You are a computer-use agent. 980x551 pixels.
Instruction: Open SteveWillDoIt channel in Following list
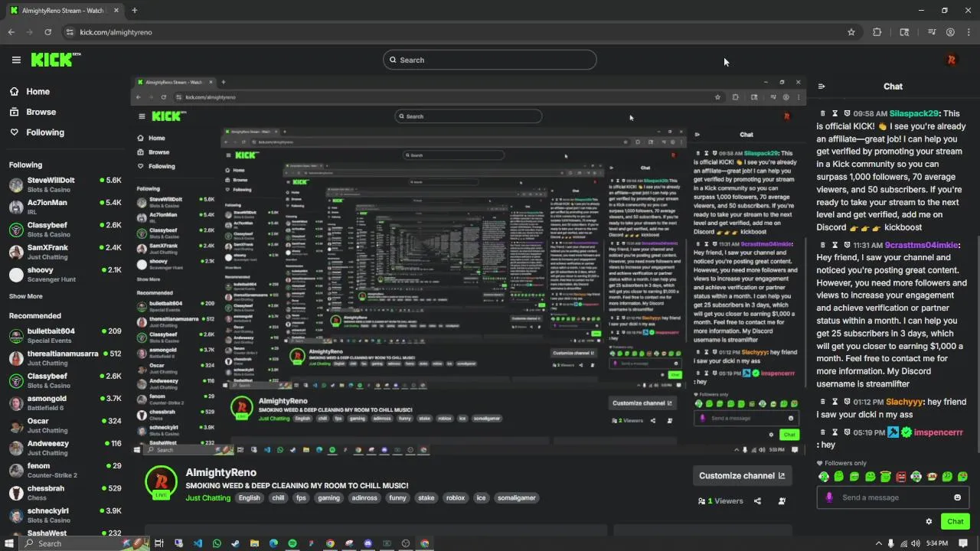(x=65, y=184)
